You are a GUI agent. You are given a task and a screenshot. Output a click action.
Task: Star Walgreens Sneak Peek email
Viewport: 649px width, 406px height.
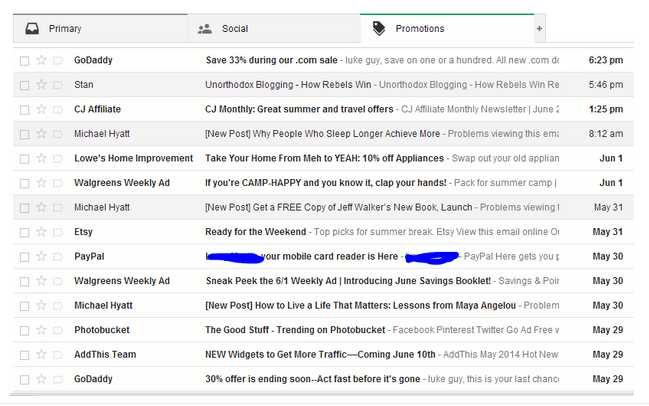click(41, 281)
